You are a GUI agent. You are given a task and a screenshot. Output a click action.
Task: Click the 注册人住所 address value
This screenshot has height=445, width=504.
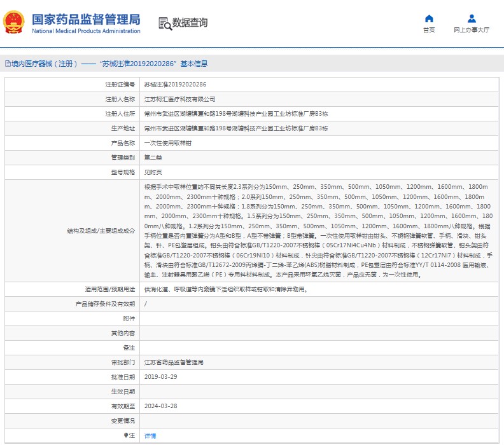click(236, 114)
